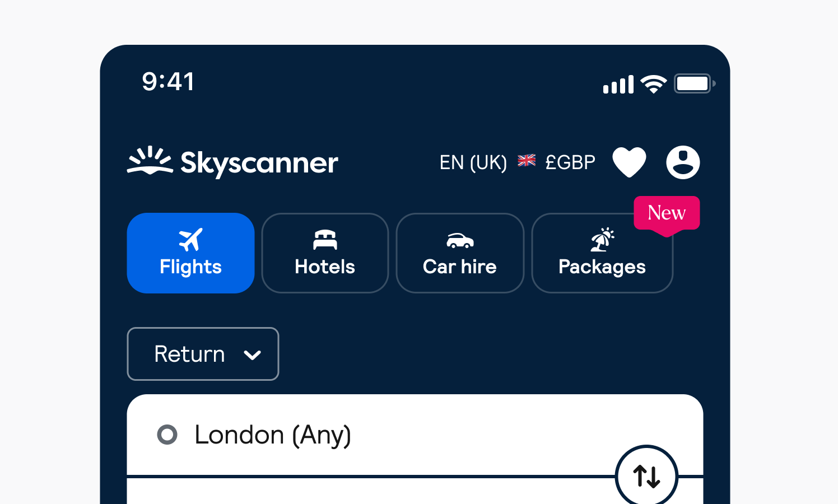This screenshot has height=504, width=838.
Task: Click the car icon in Car hire
Action: pos(460,241)
